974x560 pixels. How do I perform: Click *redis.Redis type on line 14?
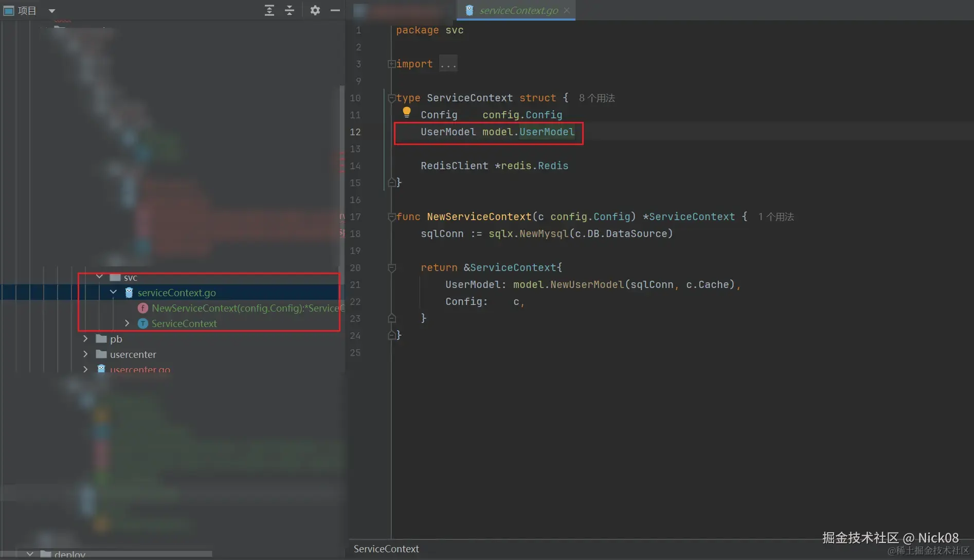pyautogui.click(x=531, y=166)
